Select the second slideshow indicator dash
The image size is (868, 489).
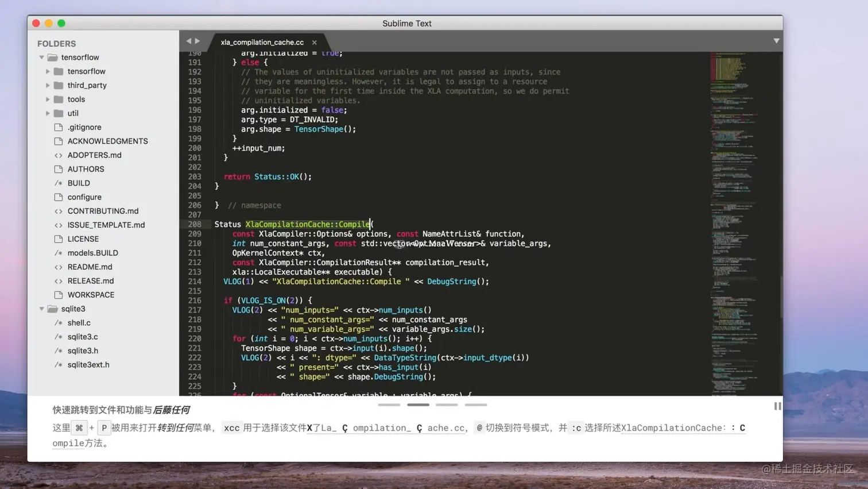coord(418,405)
